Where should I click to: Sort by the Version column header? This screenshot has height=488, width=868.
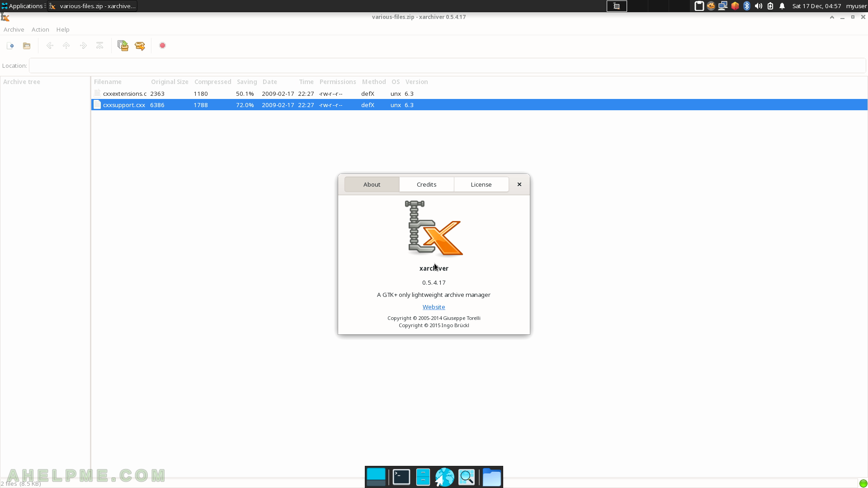pyautogui.click(x=416, y=82)
